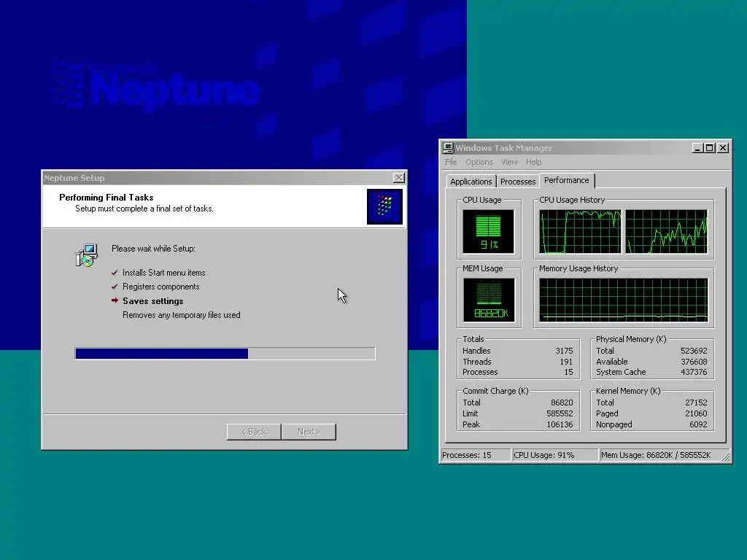Click the Performing Final Tasks heading

pyautogui.click(x=107, y=197)
